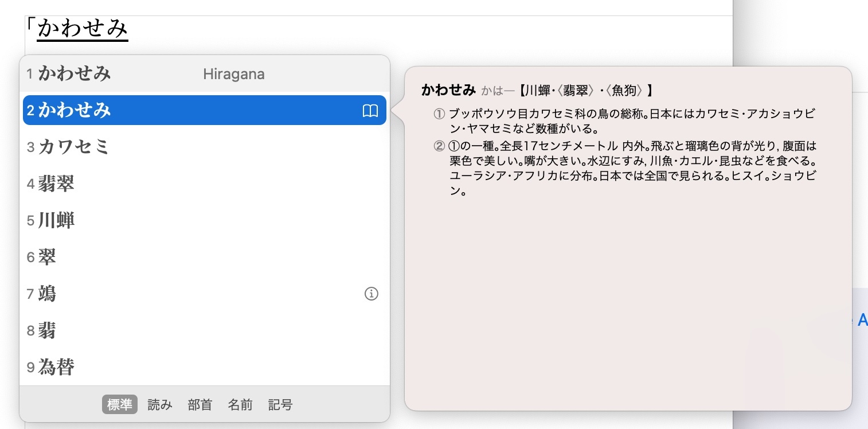This screenshot has width=868, height=429.
Task: Click underlined かわせみ text in document
Action: [83, 29]
